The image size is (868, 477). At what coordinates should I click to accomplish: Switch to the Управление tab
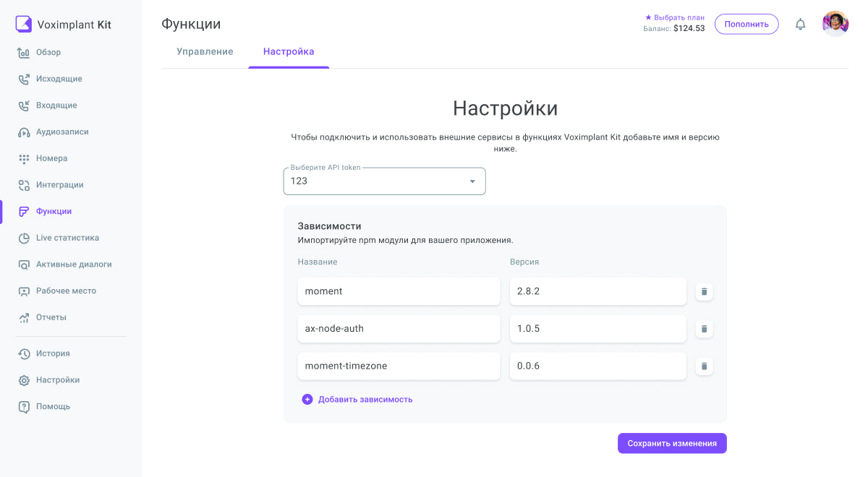[x=205, y=51]
